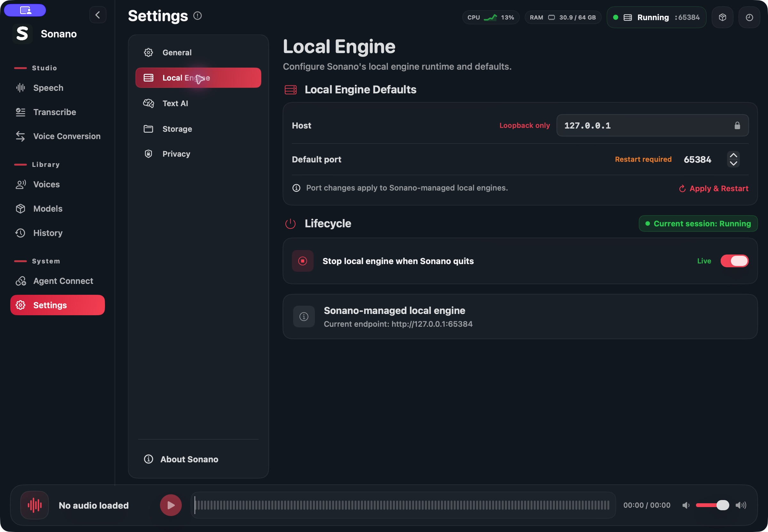Switch to the General settings tab
The height and width of the screenshot is (532, 768).
pos(198,52)
